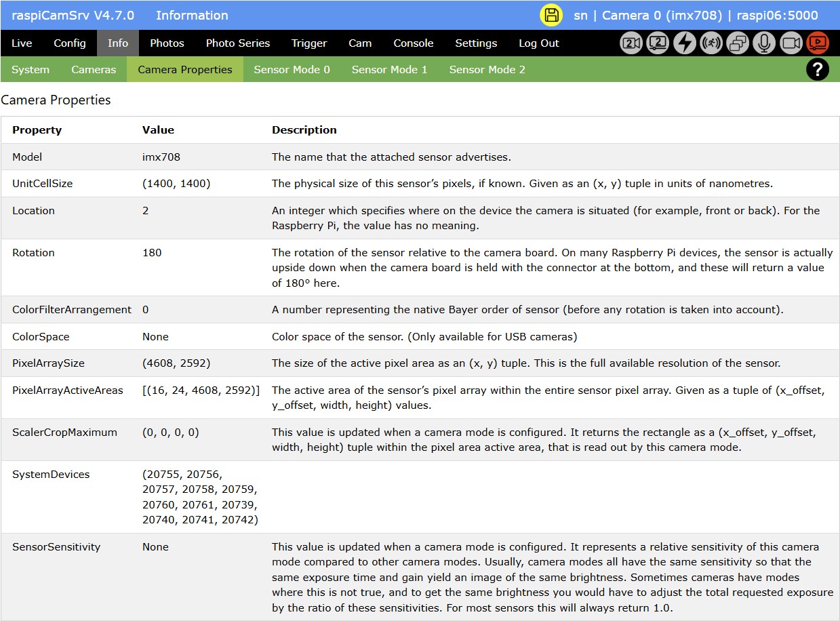Viewport: 840px width, 621px height.
Task: Click the red live stream status icon
Action: 817,43
